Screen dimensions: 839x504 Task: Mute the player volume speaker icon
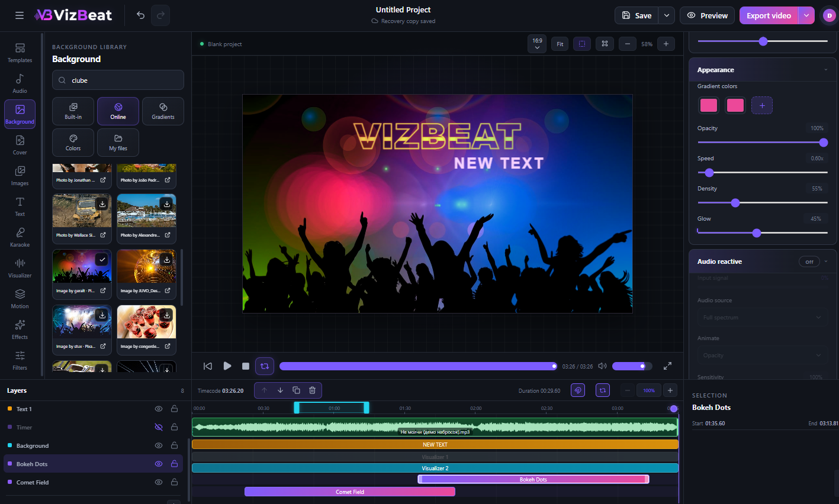(602, 366)
